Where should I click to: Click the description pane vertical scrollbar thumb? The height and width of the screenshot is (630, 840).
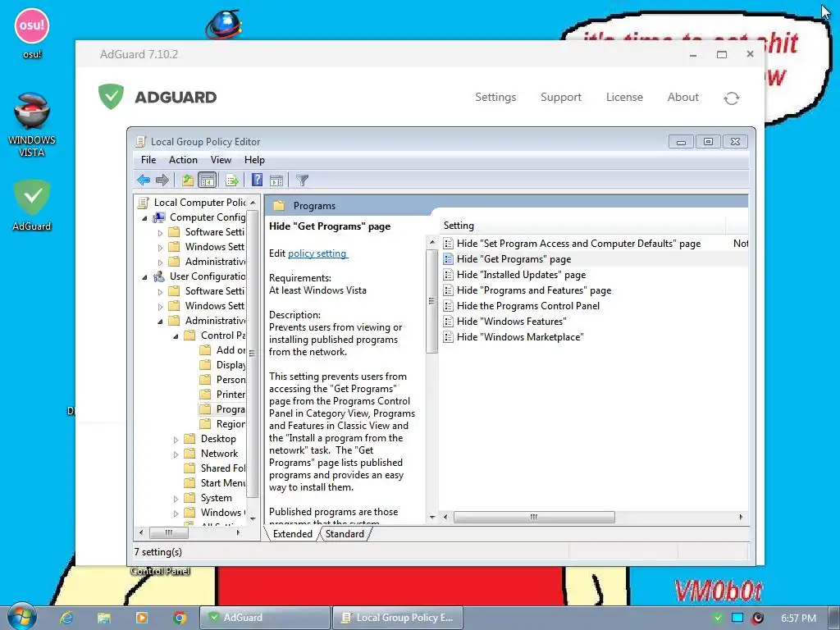click(x=431, y=300)
